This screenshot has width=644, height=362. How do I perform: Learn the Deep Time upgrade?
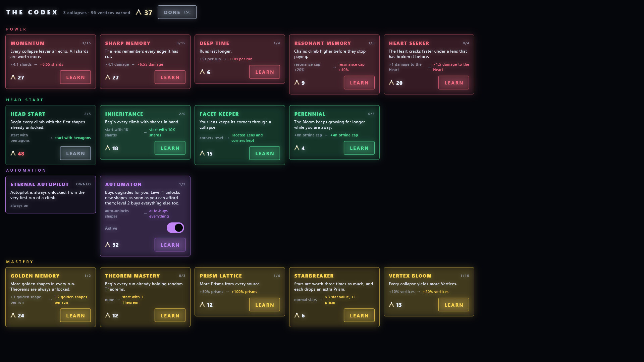click(x=265, y=72)
